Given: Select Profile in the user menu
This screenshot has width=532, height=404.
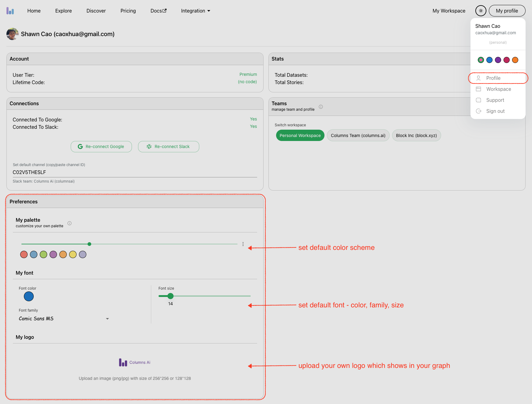Looking at the screenshot, I should (x=498, y=78).
